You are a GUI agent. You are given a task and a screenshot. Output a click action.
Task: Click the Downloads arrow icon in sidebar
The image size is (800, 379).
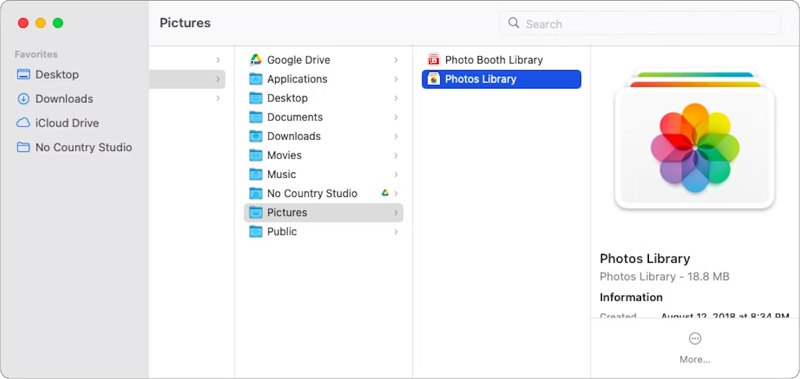(x=23, y=99)
